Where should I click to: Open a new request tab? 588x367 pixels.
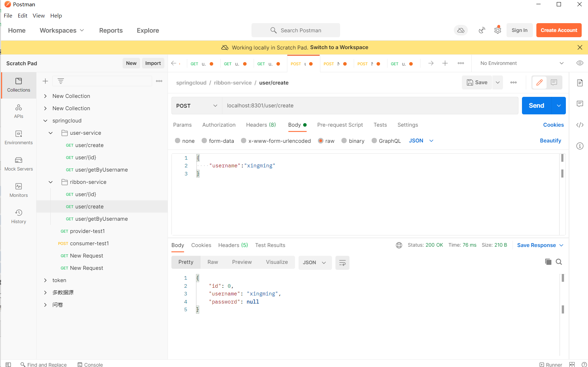445,63
